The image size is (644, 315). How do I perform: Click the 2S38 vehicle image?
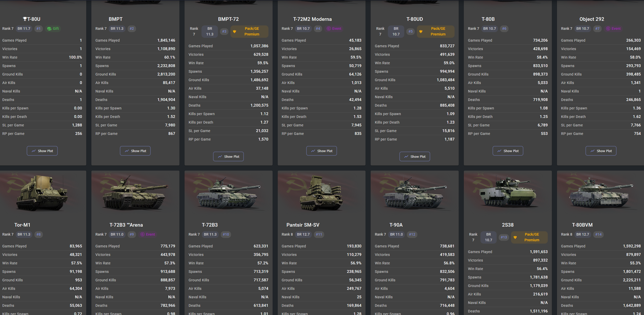[x=508, y=193]
